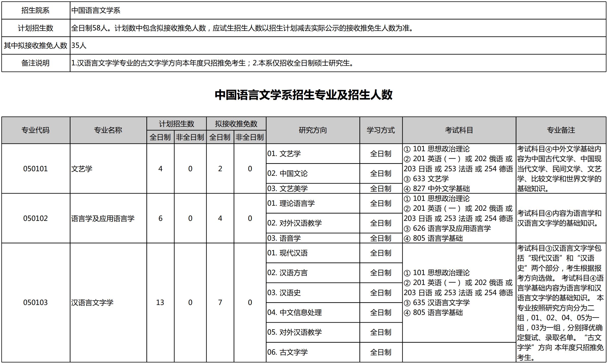608x364 pixels.
Task: Click the 研究方向 column header
Action: click(x=312, y=130)
